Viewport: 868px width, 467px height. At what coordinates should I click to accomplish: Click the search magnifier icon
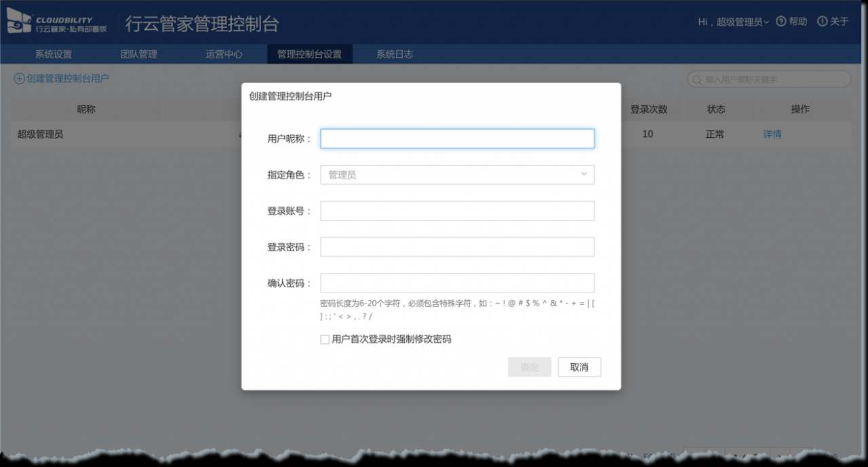[697, 79]
